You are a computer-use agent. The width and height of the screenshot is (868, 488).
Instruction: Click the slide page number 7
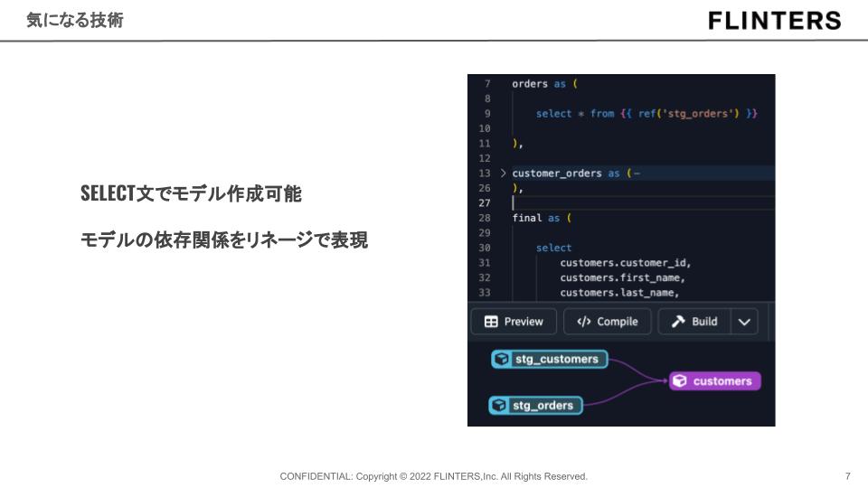click(847, 476)
